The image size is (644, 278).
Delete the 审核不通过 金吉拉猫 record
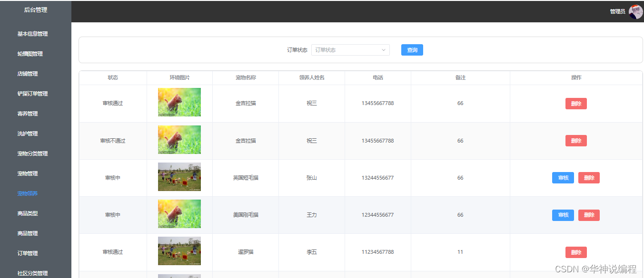coord(576,141)
